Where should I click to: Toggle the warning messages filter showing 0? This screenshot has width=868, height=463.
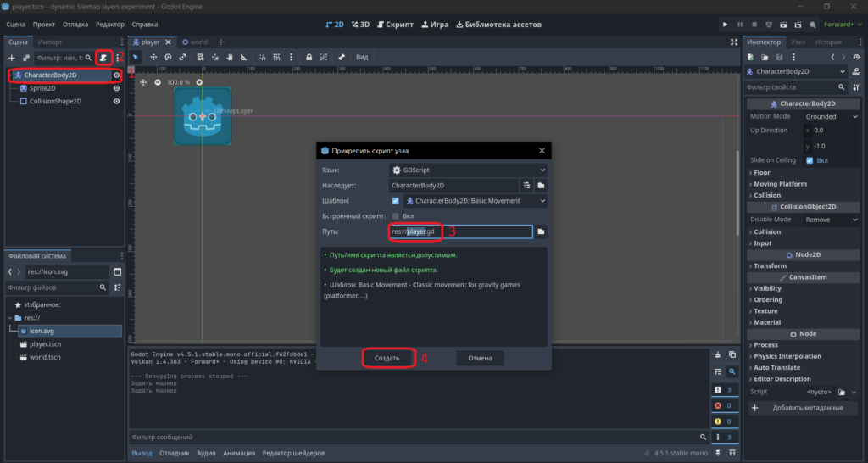tap(724, 421)
